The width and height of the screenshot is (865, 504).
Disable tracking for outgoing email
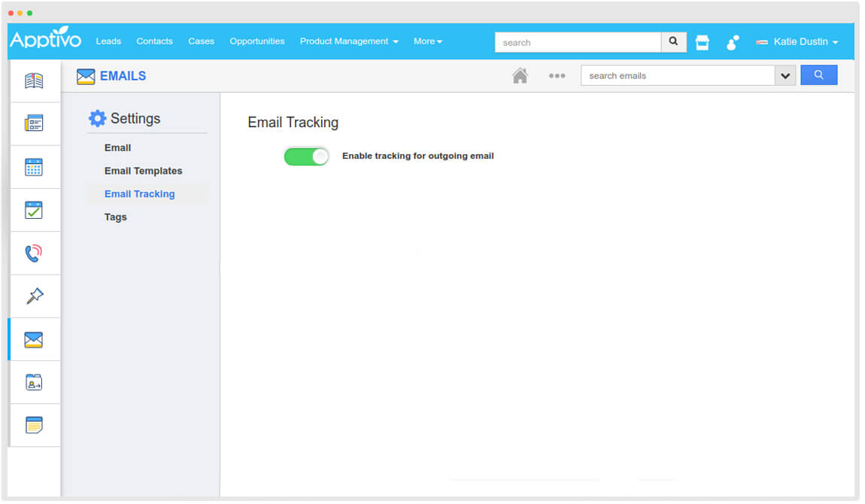coord(306,156)
